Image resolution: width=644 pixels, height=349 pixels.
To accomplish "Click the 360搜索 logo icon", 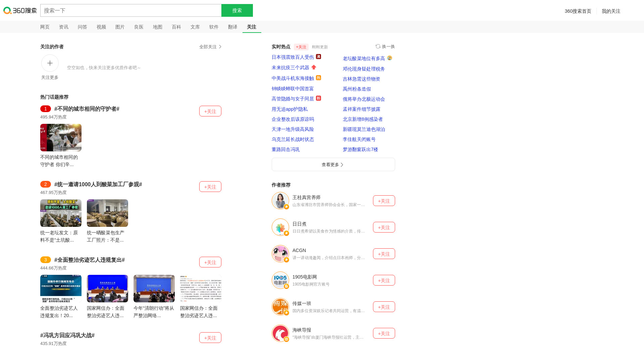I will point(8,10).
